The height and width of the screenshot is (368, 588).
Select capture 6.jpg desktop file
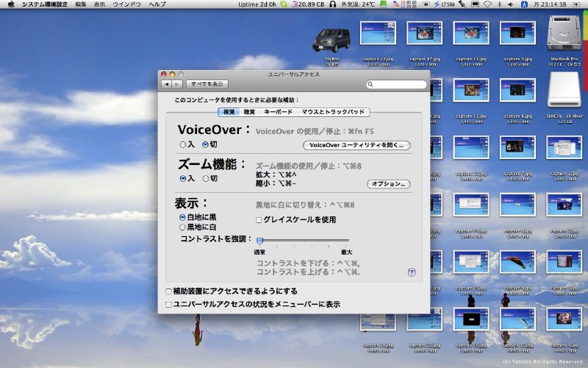517,90
